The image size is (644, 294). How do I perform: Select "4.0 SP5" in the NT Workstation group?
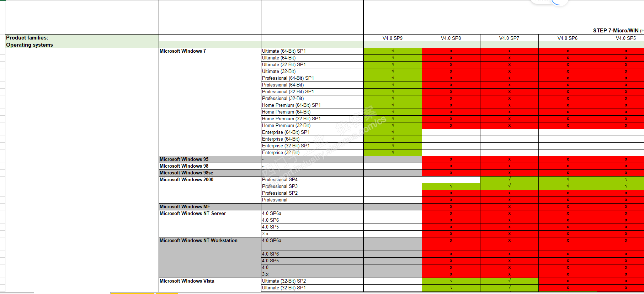312,261
